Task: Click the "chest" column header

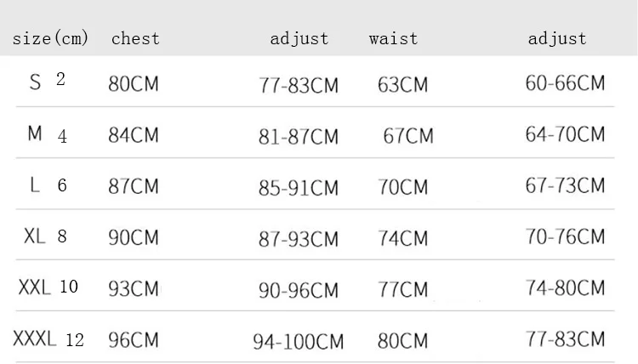Action: 135,39
